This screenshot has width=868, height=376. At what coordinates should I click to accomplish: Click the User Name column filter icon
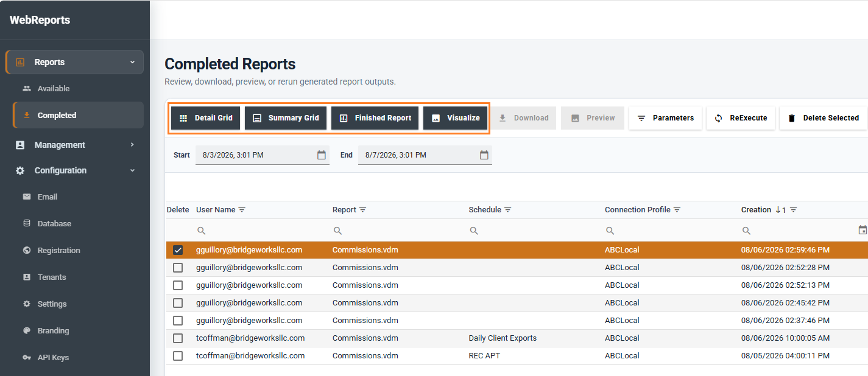click(x=242, y=210)
